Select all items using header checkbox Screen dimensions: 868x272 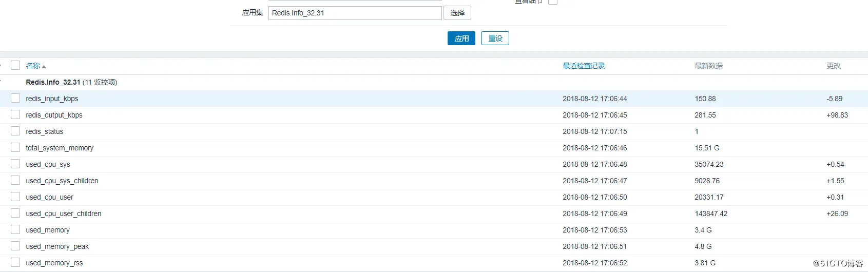(15, 65)
